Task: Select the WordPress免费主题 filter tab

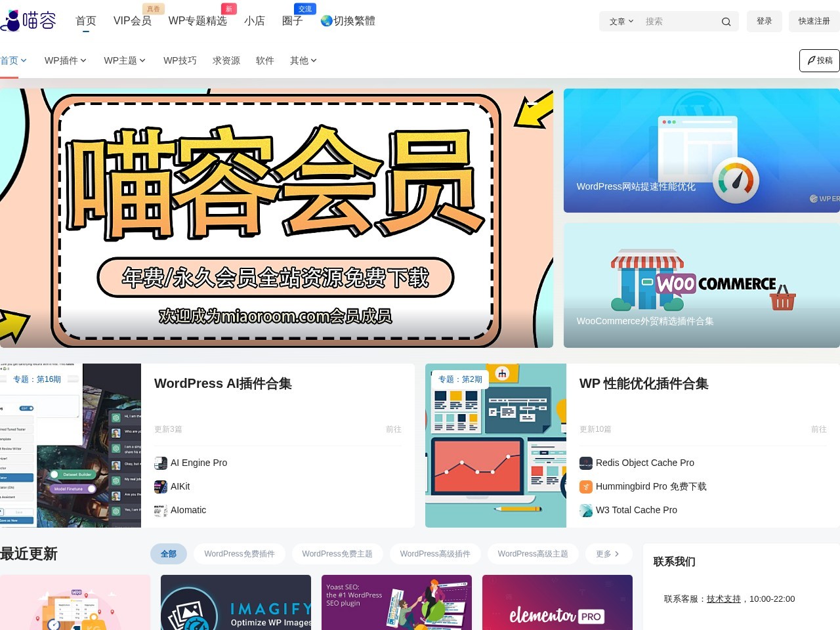Action: [x=337, y=554]
